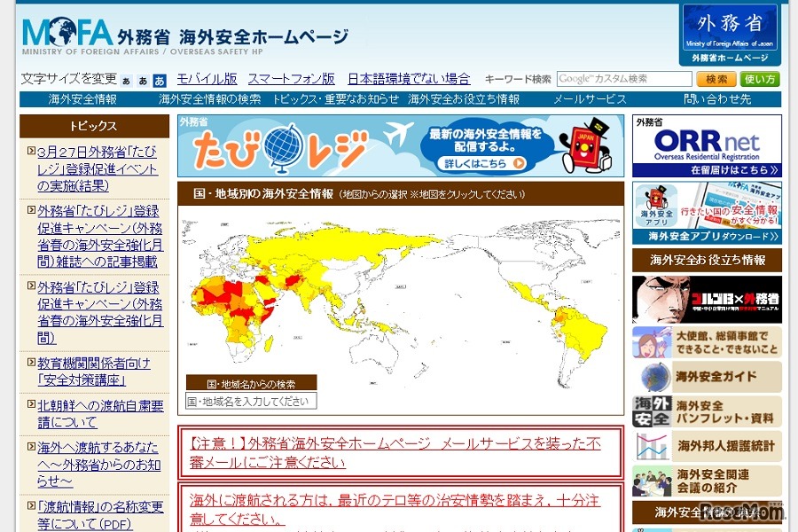Expand 在留届けはこちら under ORRnet

tap(731, 169)
